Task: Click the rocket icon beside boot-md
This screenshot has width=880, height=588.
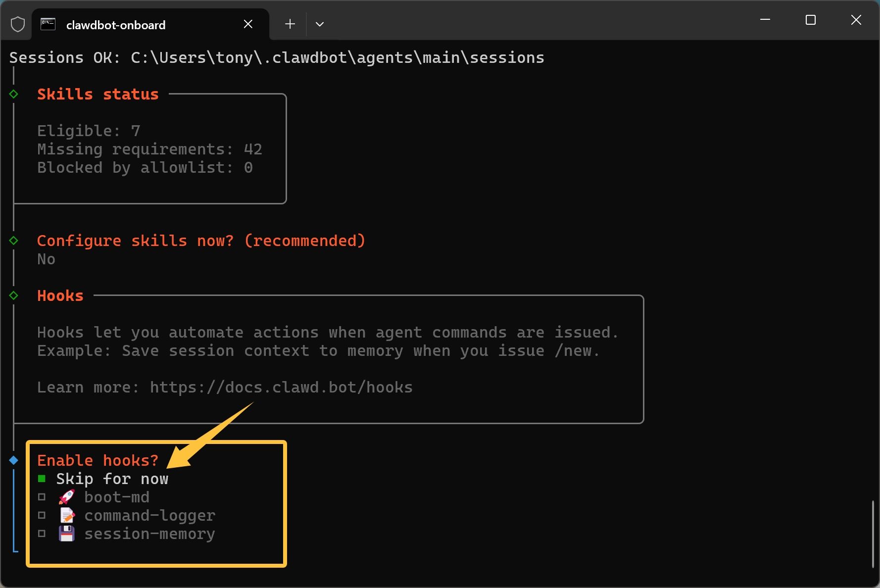Action: 67,497
